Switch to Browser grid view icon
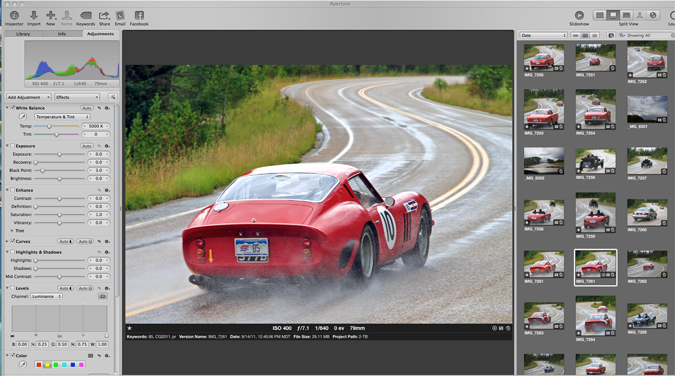Screen dimensions: 675x376 599,16
